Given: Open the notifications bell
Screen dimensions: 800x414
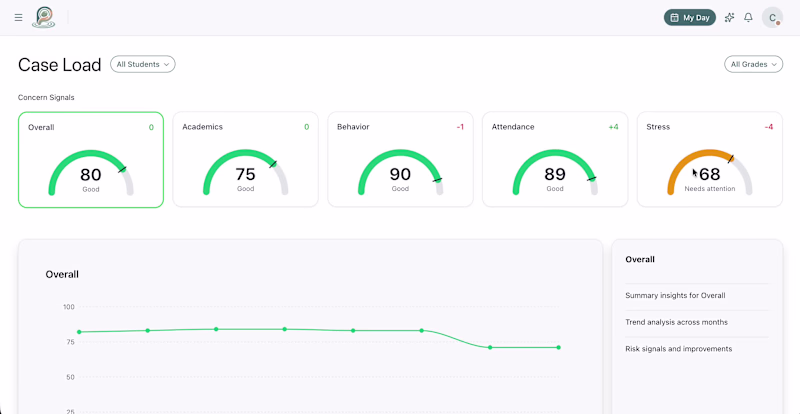Looking at the screenshot, I should [x=748, y=18].
